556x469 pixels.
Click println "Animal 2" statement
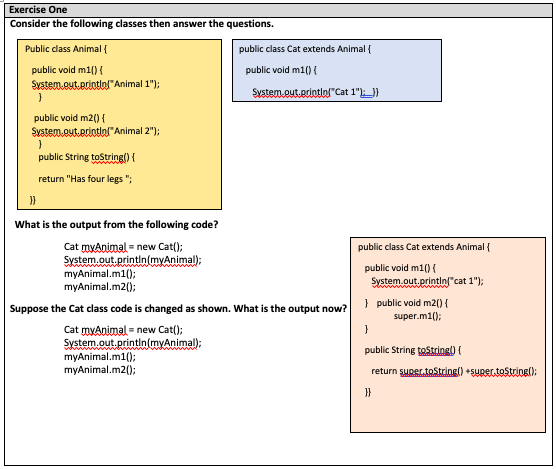pos(96,131)
